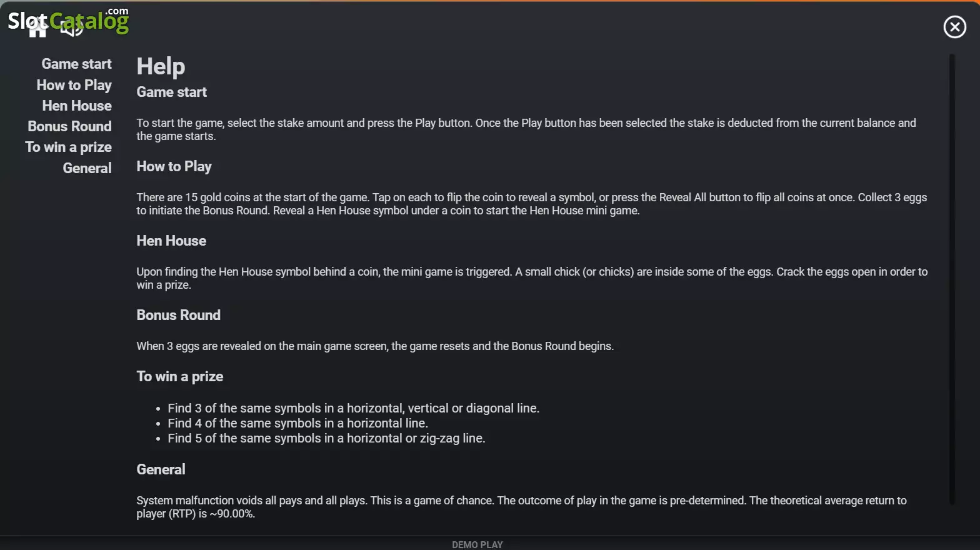
Task: Select Hen House in sidebar navigation
Action: point(77,106)
